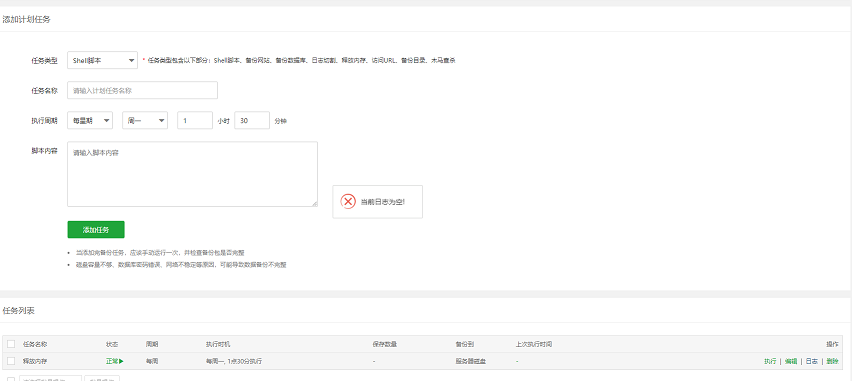Click the 上次执行时间 column header
Image resolution: width=852 pixels, height=381 pixels.
534,344
